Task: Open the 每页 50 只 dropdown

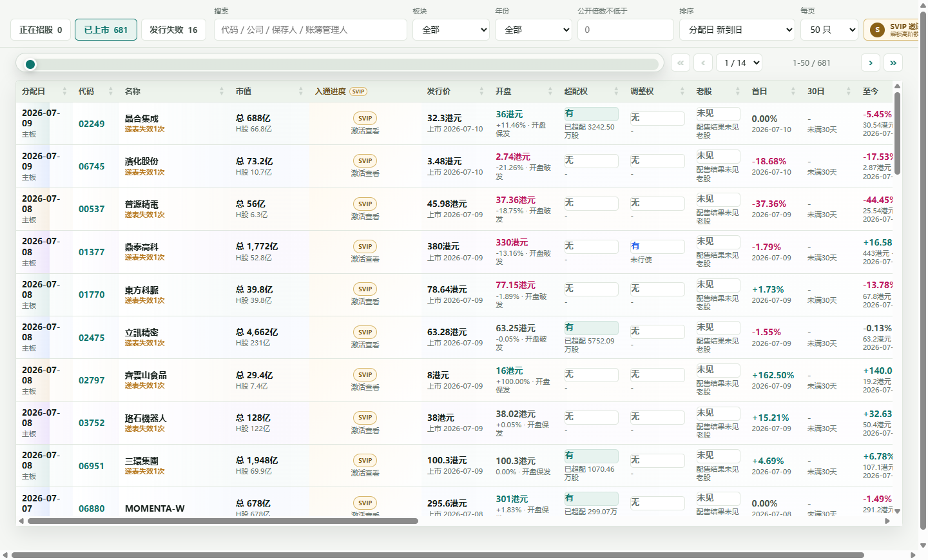Action: pos(829,30)
